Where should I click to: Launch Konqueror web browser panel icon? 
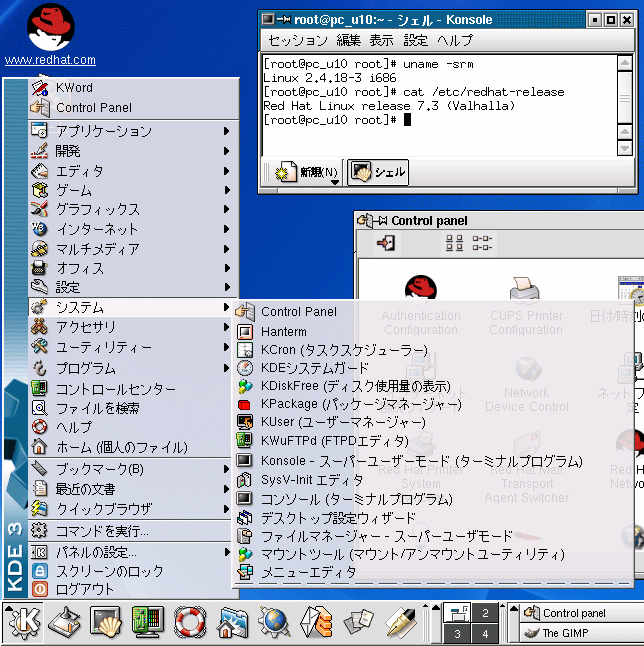274,621
